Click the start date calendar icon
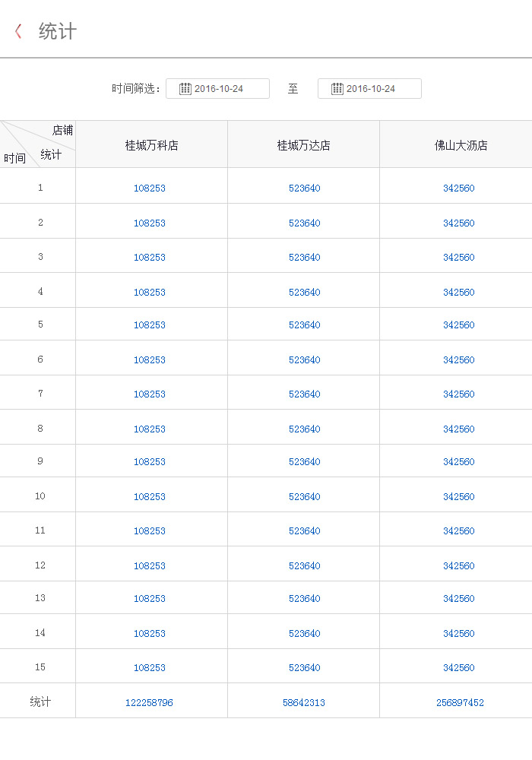The height and width of the screenshot is (760, 532). (x=185, y=89)
